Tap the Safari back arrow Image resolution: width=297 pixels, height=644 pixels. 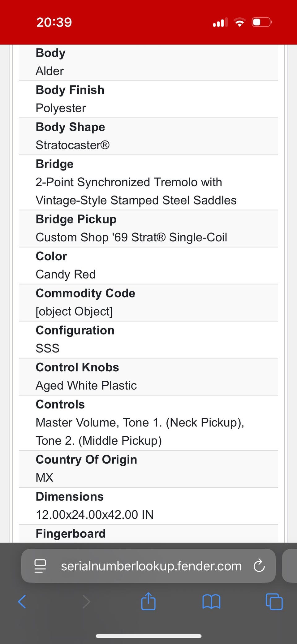(22, 602)
